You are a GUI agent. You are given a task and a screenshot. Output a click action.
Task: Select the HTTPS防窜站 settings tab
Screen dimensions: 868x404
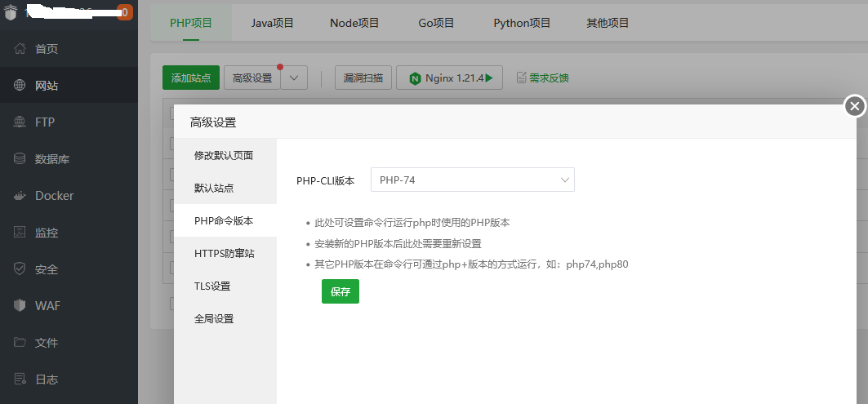[225, 254]
